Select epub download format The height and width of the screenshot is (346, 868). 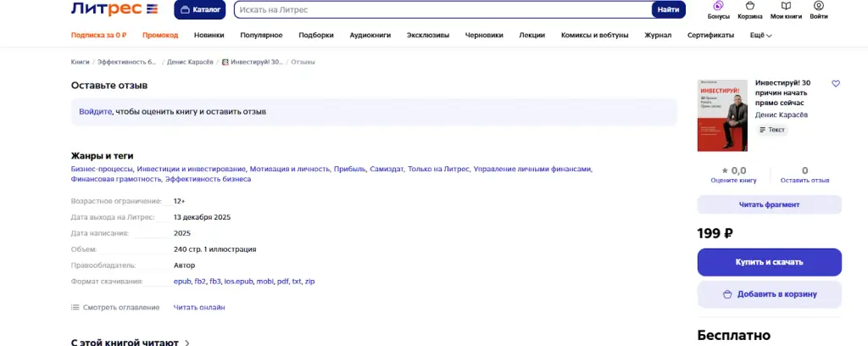(181, 282)
